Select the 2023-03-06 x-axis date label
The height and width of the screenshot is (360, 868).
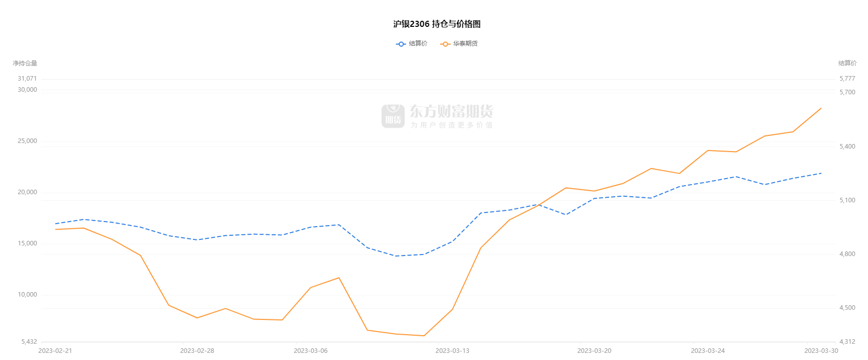pos(311,350)
